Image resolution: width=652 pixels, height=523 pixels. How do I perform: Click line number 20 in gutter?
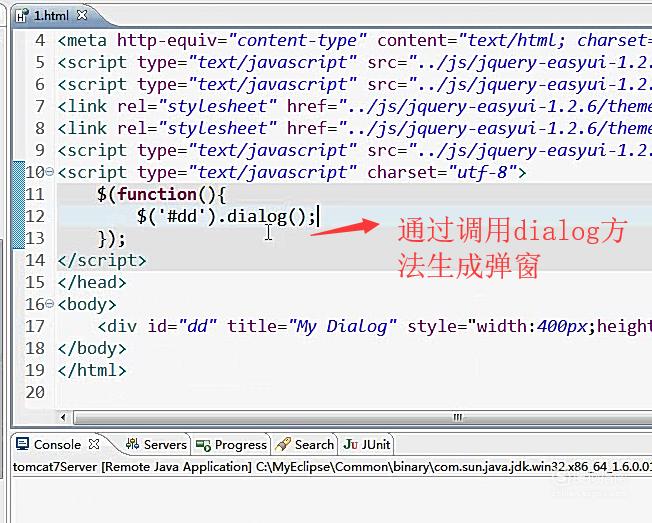tap(35, 392)
